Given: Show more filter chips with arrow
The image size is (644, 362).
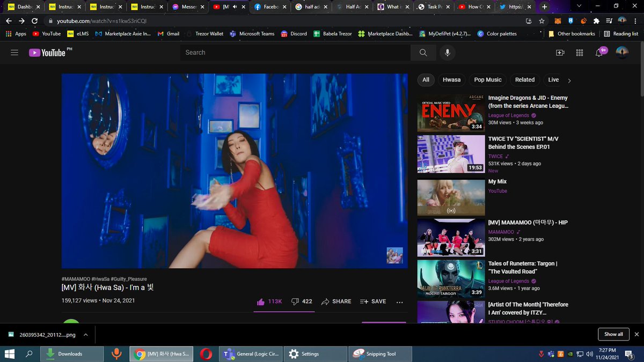Looking at the screenshot, I should [x=569, y=80].
